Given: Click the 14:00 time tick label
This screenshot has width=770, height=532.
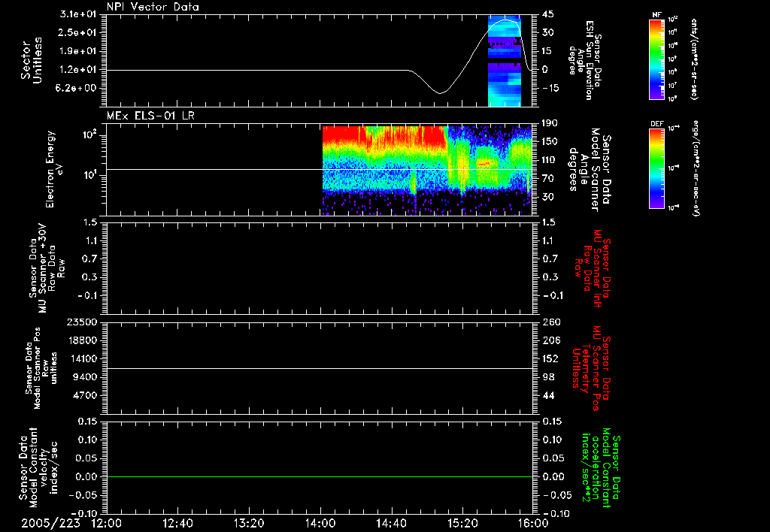Looking at the screenshot, I should pos(320,523).
